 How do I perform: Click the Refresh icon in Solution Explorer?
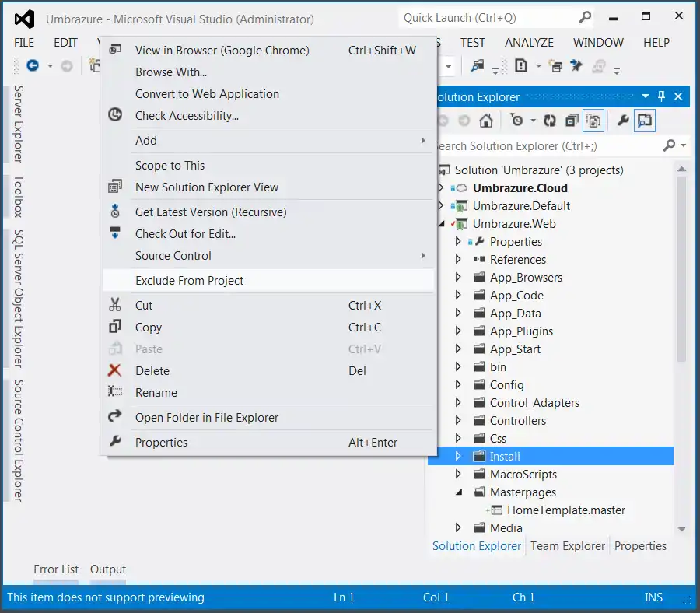(x=550, y=121)
